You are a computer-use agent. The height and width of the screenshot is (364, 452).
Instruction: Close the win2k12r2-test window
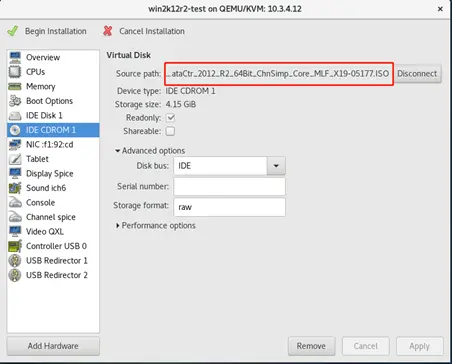[440, 9]
